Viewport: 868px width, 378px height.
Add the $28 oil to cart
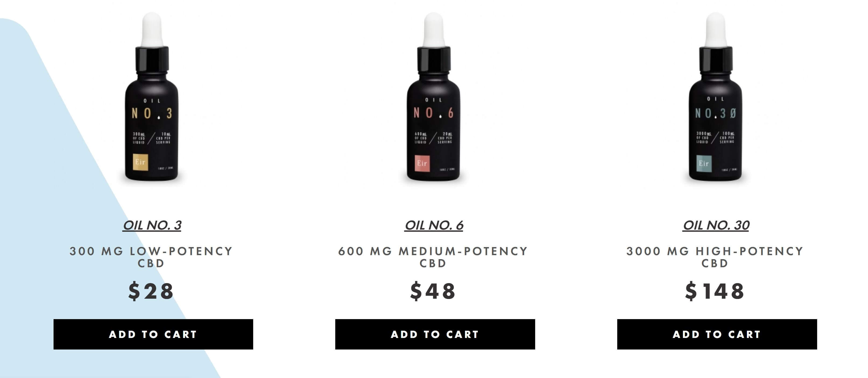[153, 334]
